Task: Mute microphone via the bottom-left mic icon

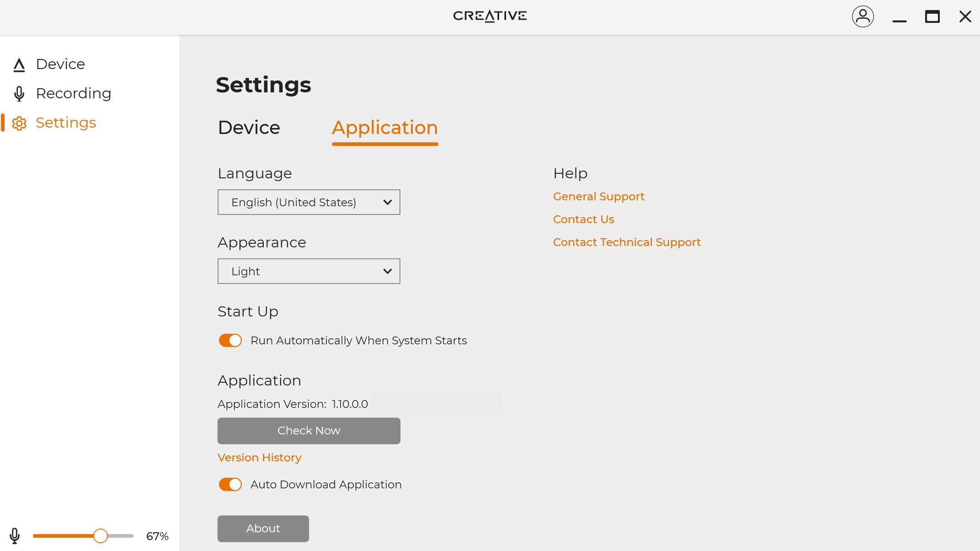Action: pos(15,536)
